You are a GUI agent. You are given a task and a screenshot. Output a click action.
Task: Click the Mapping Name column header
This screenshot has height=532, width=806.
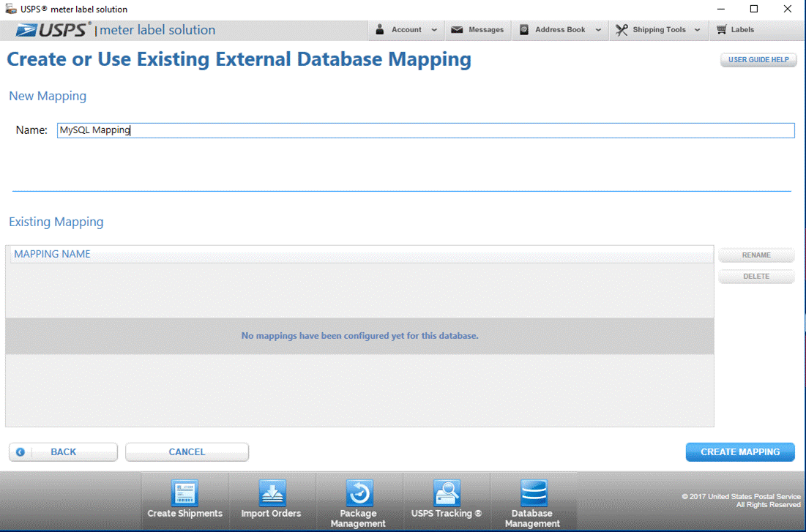[x=362, y=254]
